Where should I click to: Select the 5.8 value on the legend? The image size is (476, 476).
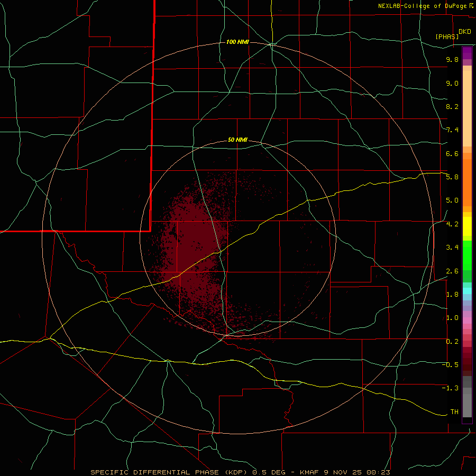click(452, 177)
